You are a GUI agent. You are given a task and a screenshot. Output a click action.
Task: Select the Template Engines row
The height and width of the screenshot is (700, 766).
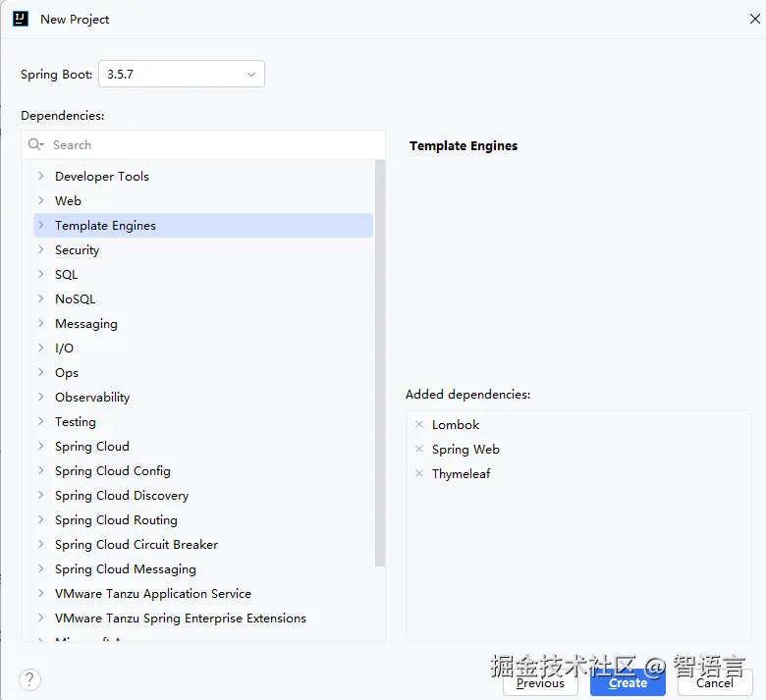203,225
